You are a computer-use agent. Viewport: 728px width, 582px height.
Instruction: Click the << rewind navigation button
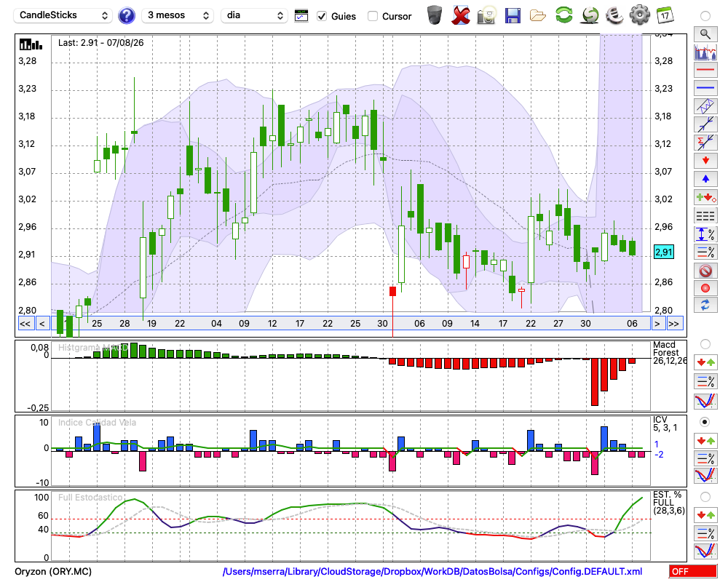pyautogui.click(x=25, y=324)
